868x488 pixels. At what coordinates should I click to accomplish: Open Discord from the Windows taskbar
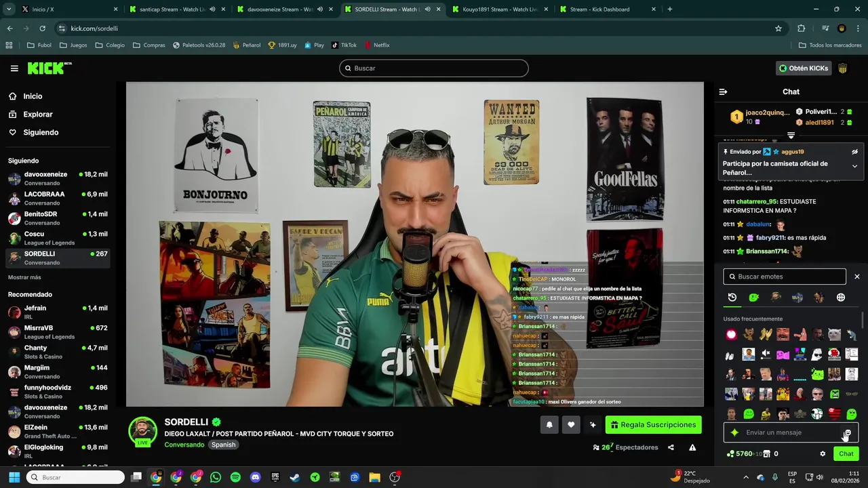click(255, 477)
